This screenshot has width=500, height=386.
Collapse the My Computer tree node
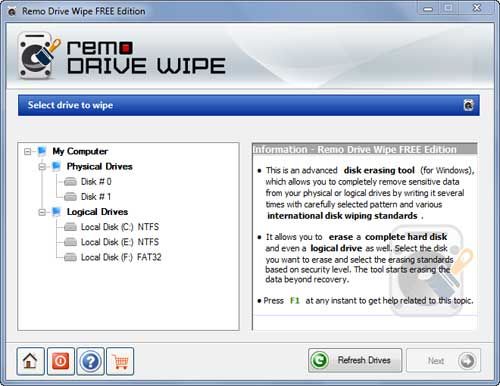(x=28, y=152)
